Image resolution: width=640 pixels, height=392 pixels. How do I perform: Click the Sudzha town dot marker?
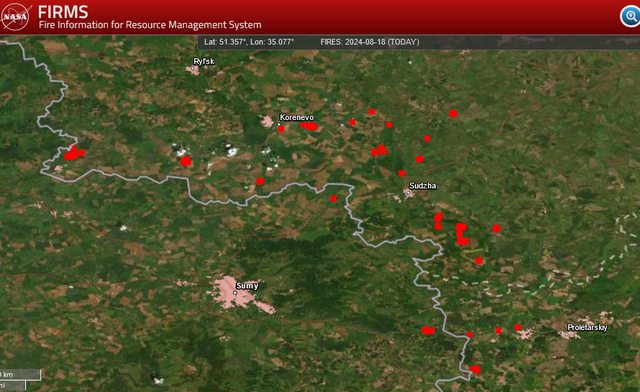(408, 192)
